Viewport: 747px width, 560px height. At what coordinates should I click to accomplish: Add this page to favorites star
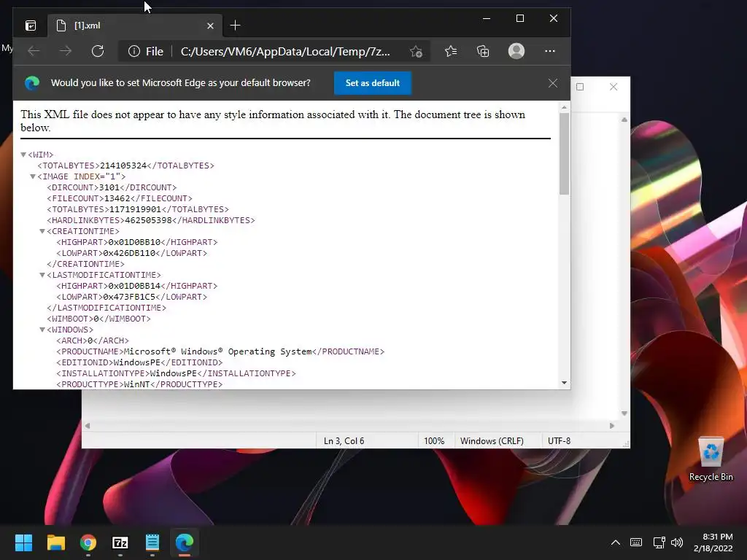tap(416, 52)
